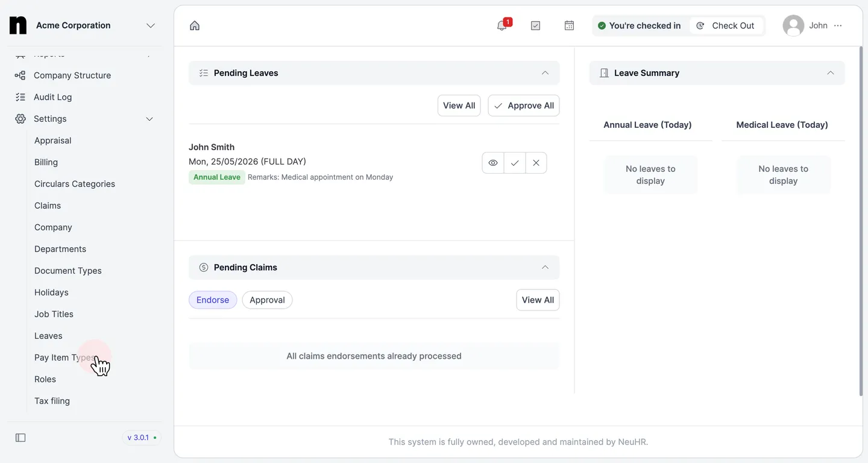Click the Annual Leave green tag
The image size is (868, 463).
(x=217, y=177)
